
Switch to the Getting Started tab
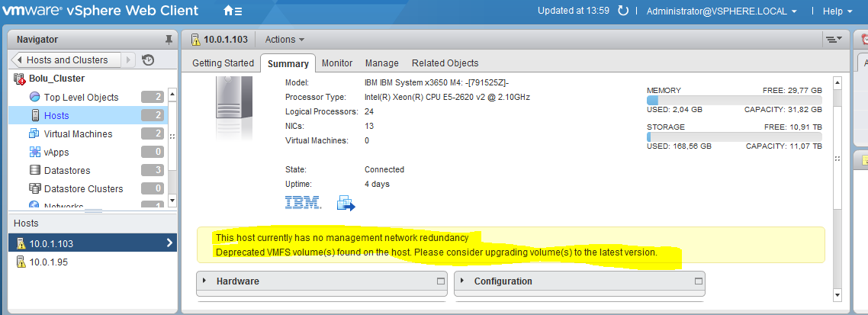(x=223, y=63)
